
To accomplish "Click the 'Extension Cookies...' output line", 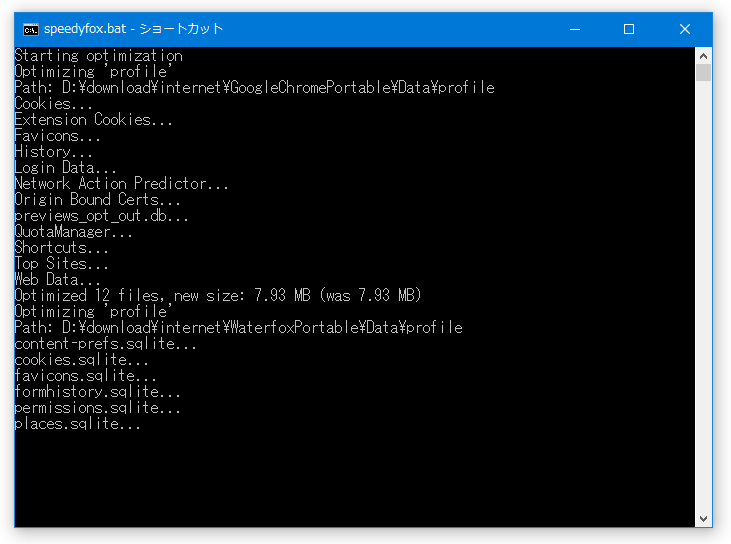I will tap(93, 120).
